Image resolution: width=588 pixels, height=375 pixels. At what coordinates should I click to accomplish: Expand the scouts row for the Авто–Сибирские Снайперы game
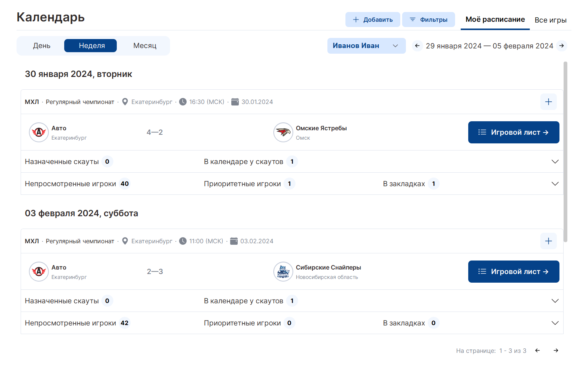555,301
